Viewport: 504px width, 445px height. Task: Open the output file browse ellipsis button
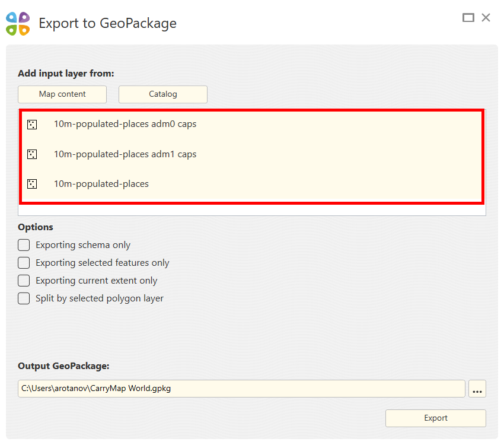point(477,389)
